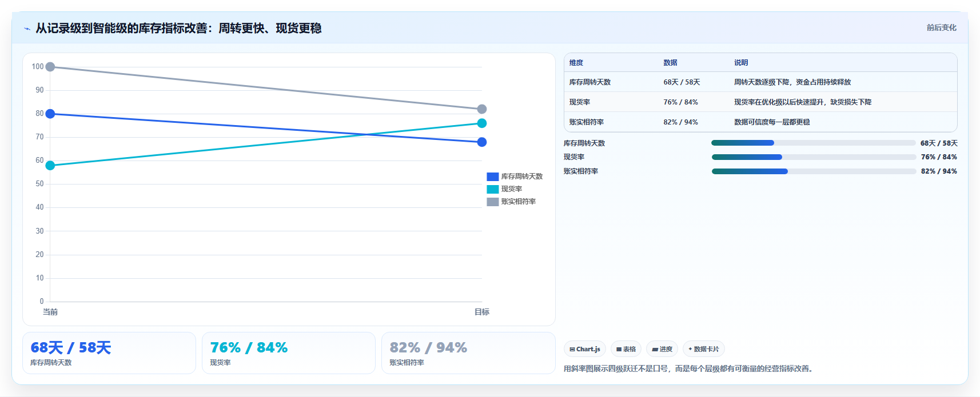This screenshot has height=397, width=980.
Task: Click the 76% / 84% table cell
Action: point(680,102)
